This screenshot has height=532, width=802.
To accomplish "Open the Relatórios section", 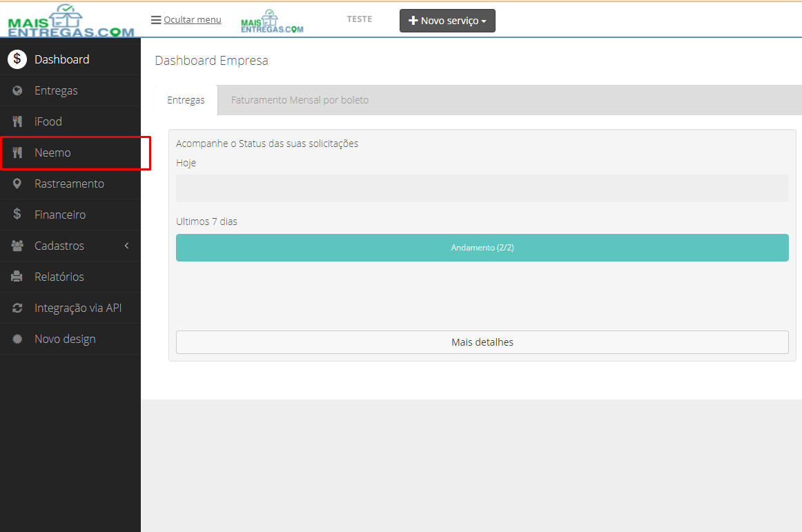I will pos(70,277).
